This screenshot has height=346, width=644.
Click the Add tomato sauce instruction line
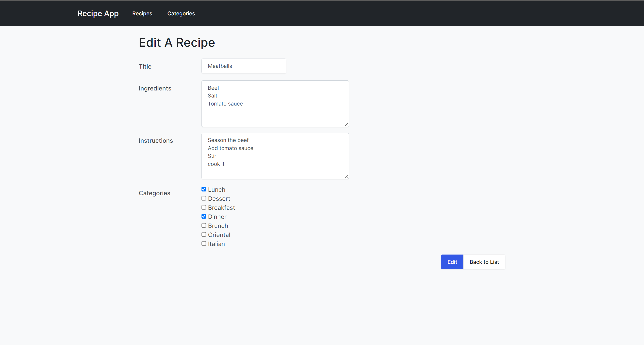pos(230,148)
